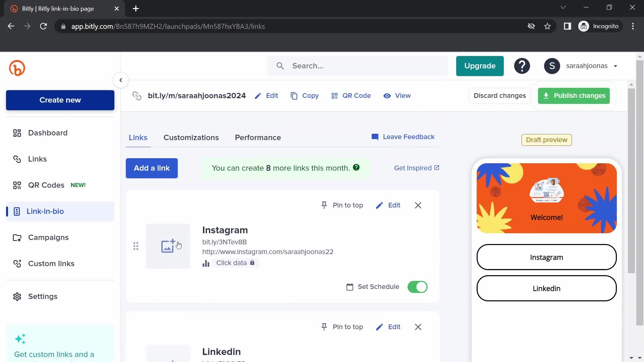Click the Click data analytics icon
The image size is (644, 362).
(x=206, y=262)
